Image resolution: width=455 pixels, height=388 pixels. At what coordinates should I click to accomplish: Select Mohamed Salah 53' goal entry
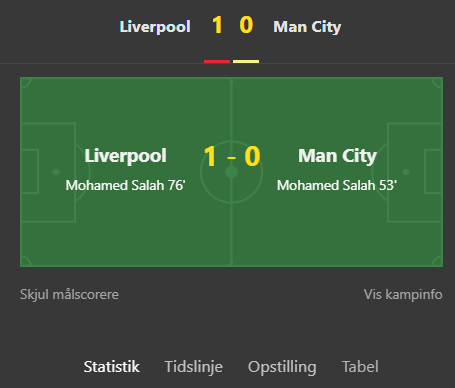pyautogui.click(x=337, y=185)
